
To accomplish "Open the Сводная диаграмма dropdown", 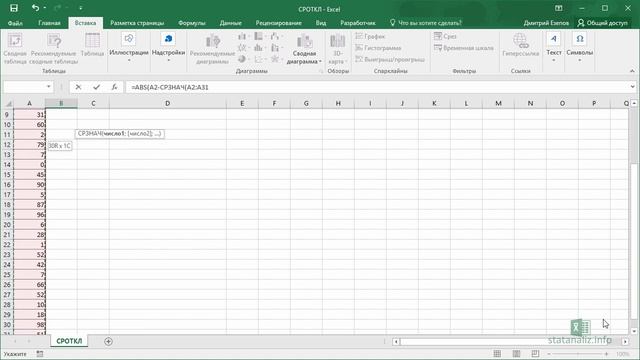I will (x=304, y=50).
